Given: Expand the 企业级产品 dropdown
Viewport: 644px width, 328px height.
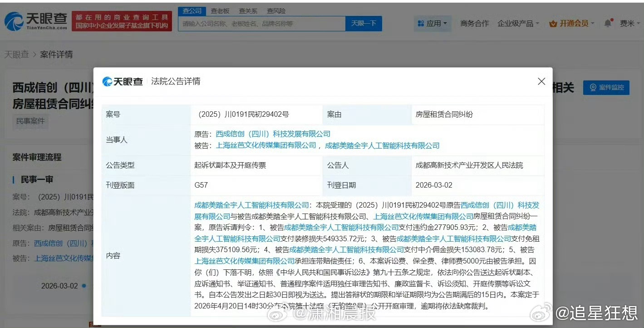Looking at the screenshot, I should pos(518,23).
